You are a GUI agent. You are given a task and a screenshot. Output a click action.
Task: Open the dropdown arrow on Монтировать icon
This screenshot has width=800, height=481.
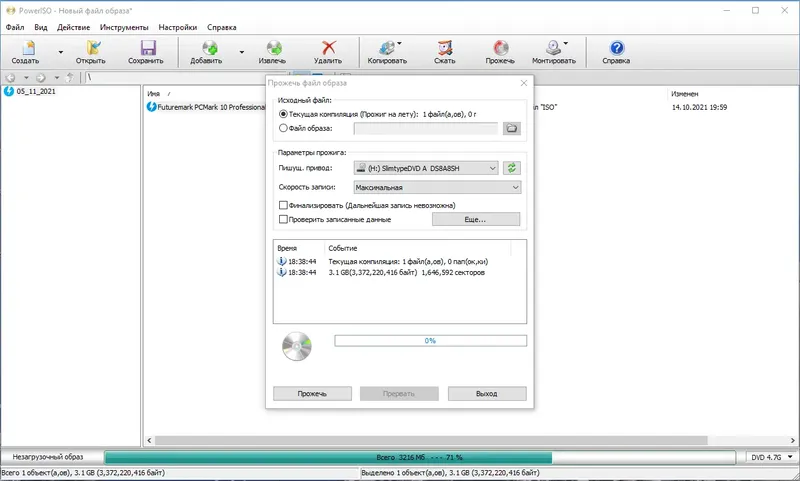click(565, 43)
